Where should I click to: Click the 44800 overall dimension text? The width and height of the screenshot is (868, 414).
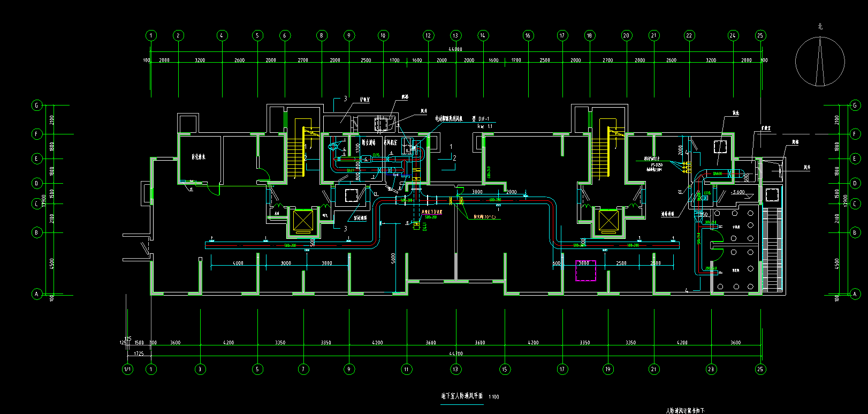pos(455,49)
